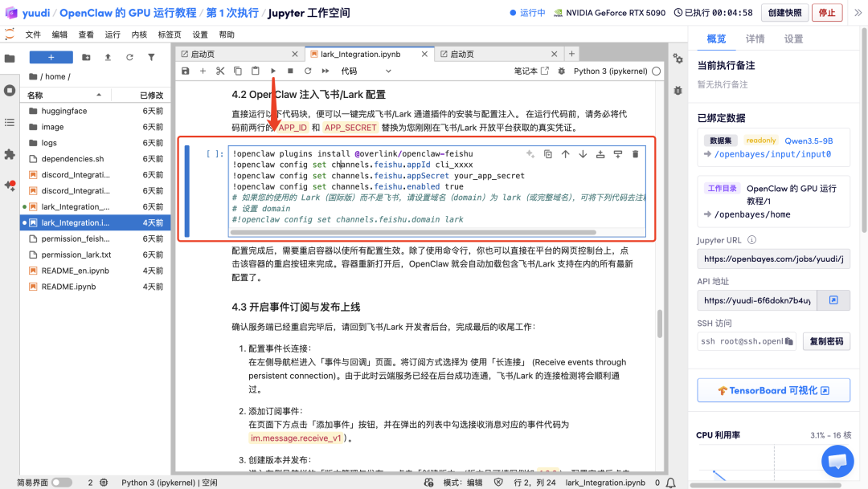Open the debugger panel in right sidebar
Image resolution: width=868 pixels, height=489 pixels.
(x=678, y=90)
